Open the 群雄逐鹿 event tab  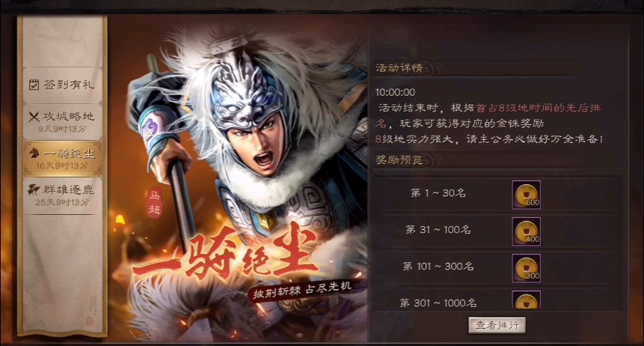point(62,195)
